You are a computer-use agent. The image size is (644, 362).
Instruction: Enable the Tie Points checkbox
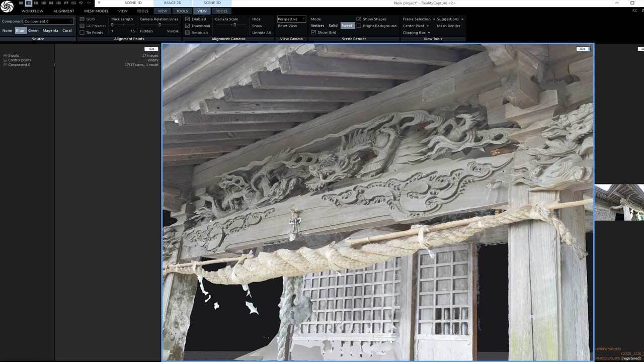point(82,33)
